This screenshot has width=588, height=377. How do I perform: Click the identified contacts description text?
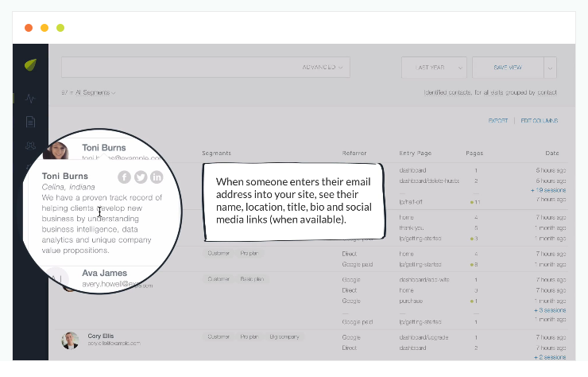click(x=490, y=92)
